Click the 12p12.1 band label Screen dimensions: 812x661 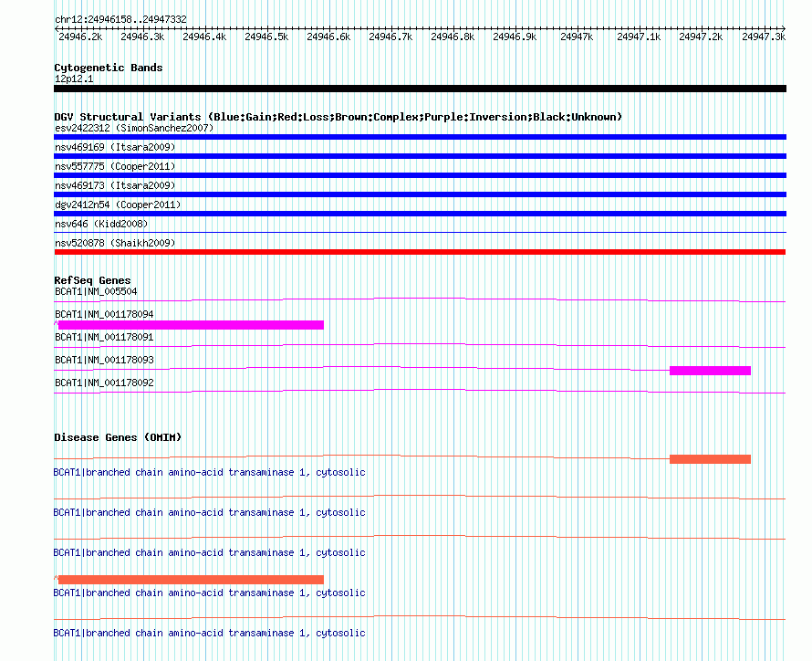click(x=74, y=79)
